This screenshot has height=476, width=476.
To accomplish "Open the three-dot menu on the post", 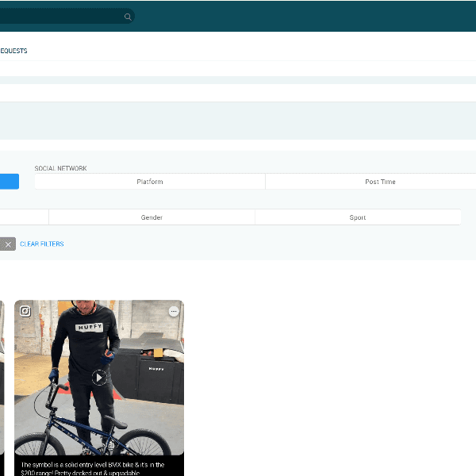I will pos(174,311).
